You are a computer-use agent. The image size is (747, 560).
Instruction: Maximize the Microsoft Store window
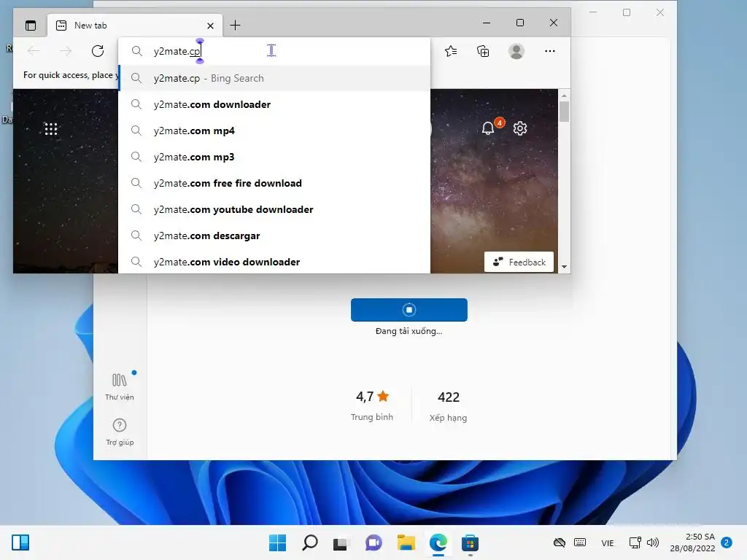tap(627, 12)
